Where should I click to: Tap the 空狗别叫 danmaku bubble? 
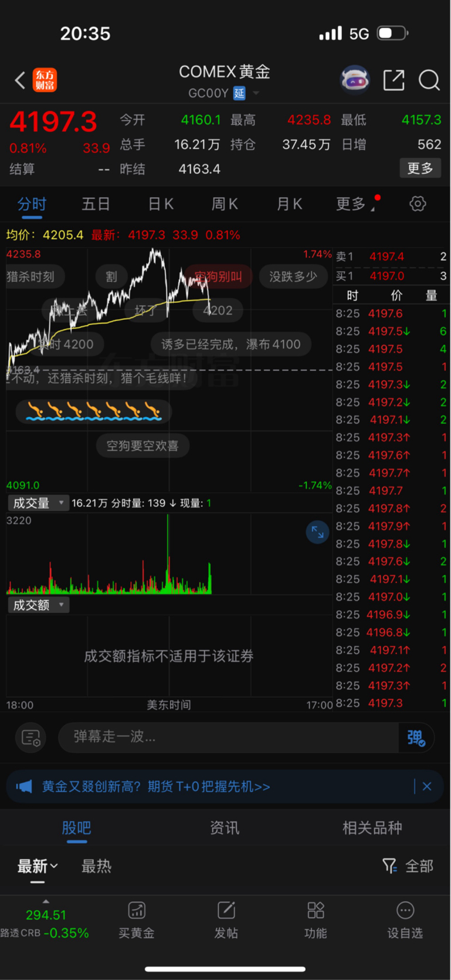click(218, 276)
